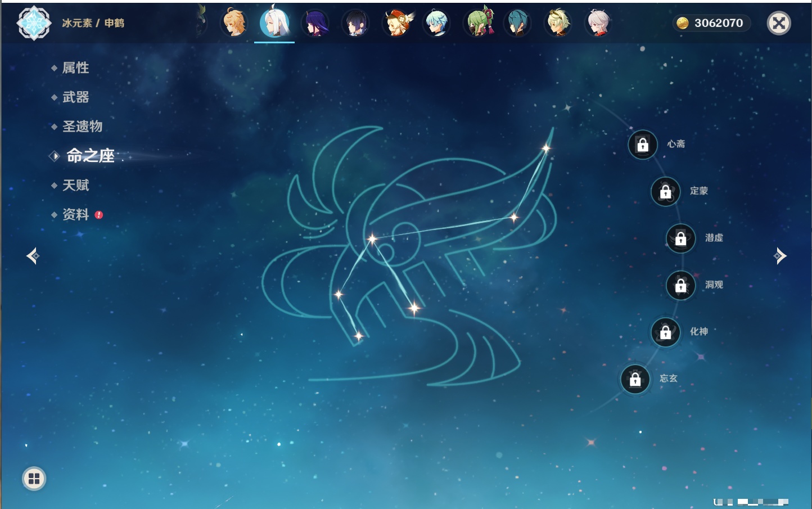Viewport: 812px width, 509px height.
Task: Open the locked 潜虚 constellation node
Action: [681, 238]
